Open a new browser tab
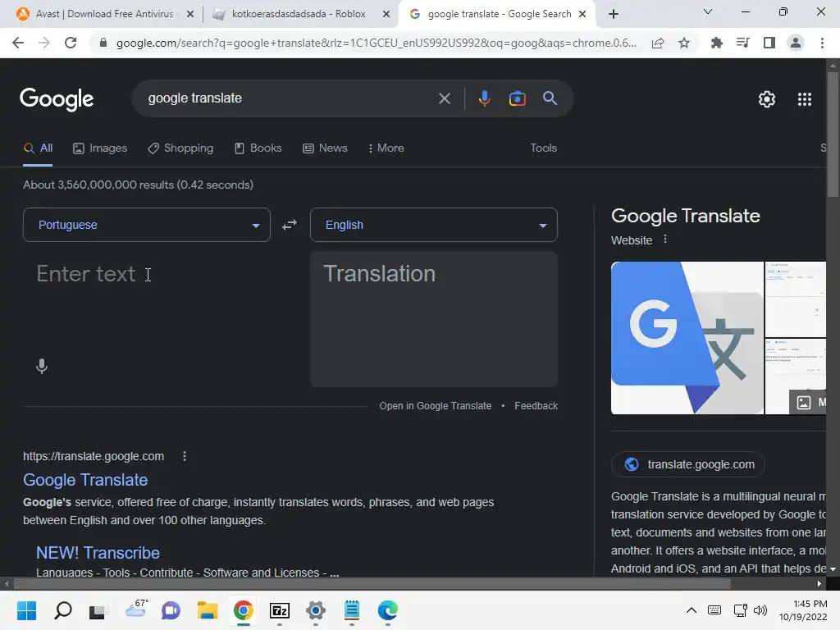This screenshot has width=840, height=630. (x=614, y=14)
